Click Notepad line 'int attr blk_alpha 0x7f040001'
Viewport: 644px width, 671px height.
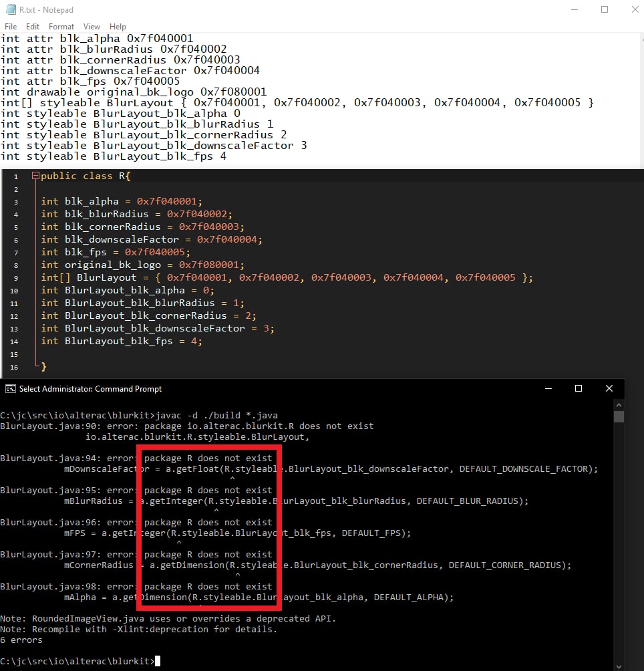97,39
